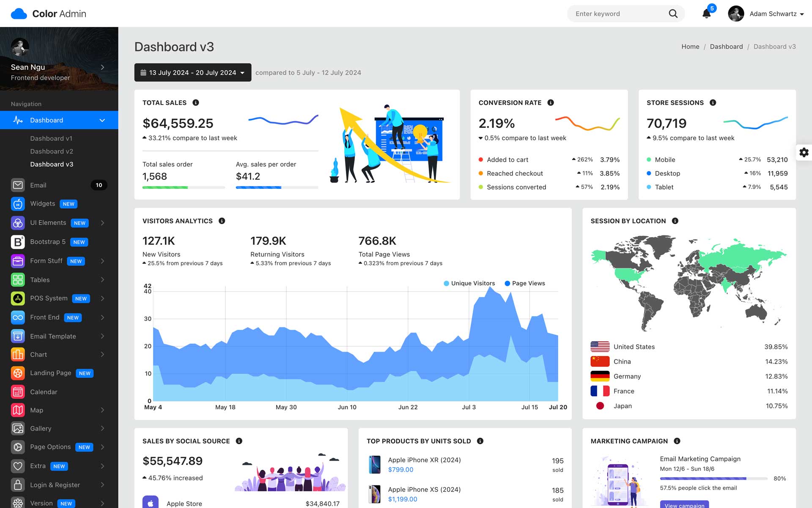Open the theme settings gear panel
Image resolution: width=812 pixels, height=508 pixels.
click(804, 152)
